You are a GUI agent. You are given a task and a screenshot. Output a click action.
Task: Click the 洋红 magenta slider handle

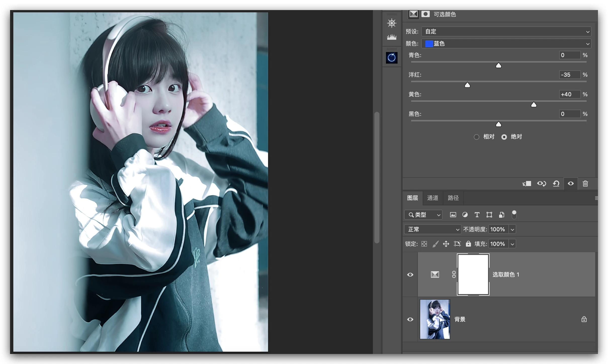pos(467,85)
